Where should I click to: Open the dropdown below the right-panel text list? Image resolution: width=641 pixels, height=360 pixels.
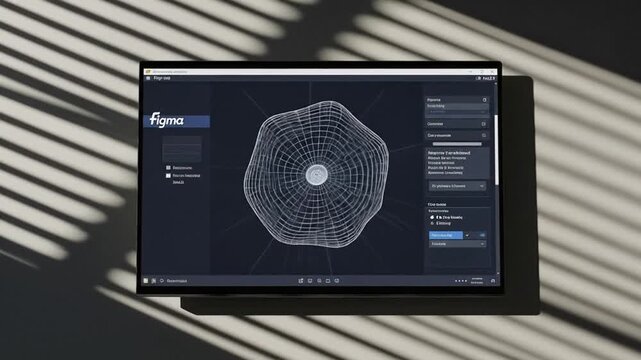coord(457,186)
